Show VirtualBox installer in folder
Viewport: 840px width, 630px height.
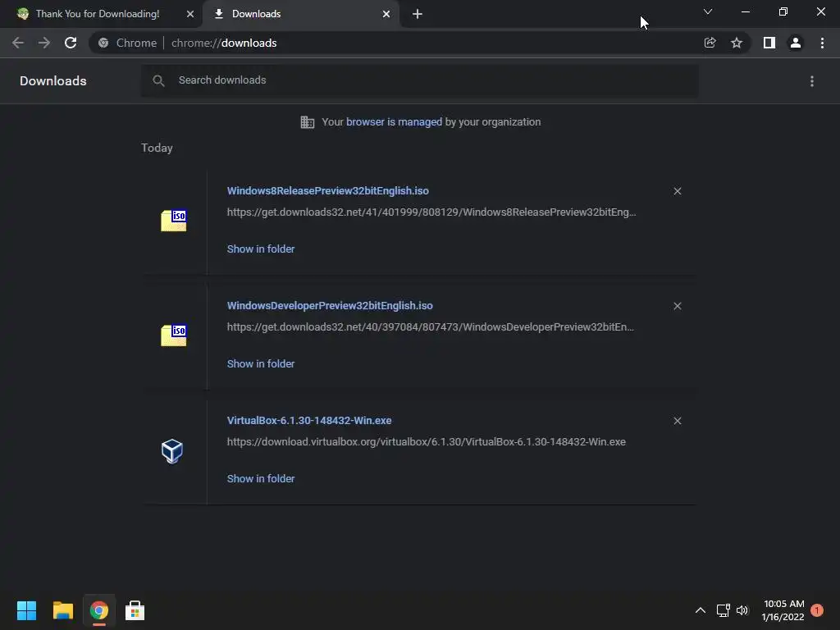(261, 479)
